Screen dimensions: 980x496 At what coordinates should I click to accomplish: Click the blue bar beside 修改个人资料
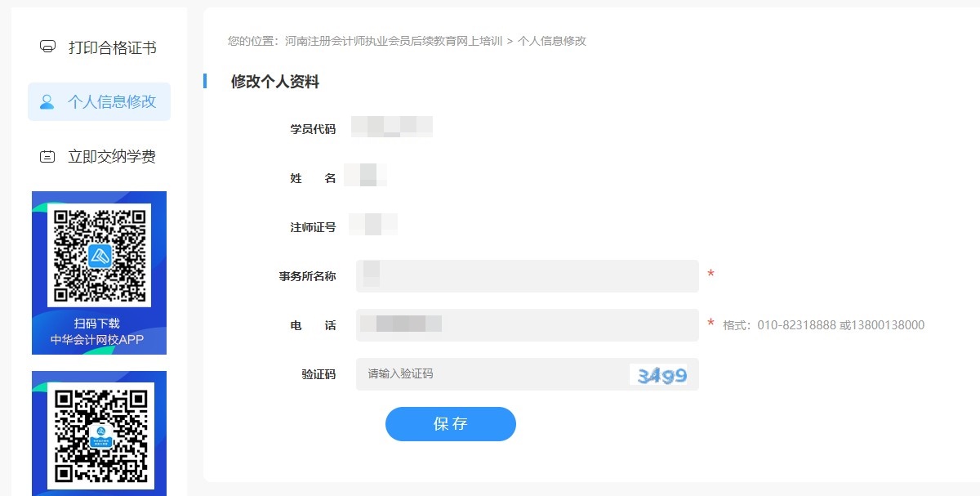tap(205, 81)
